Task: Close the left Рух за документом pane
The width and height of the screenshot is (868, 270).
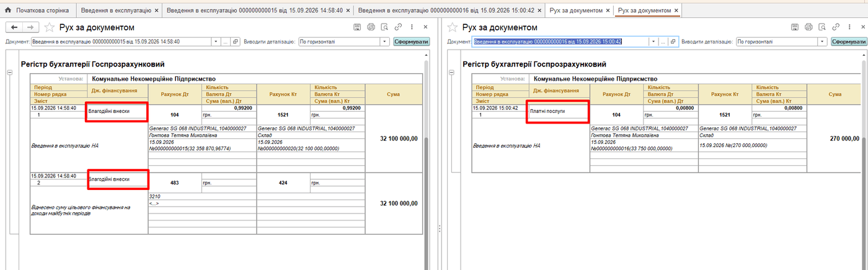Action: [x=425, y=27]
